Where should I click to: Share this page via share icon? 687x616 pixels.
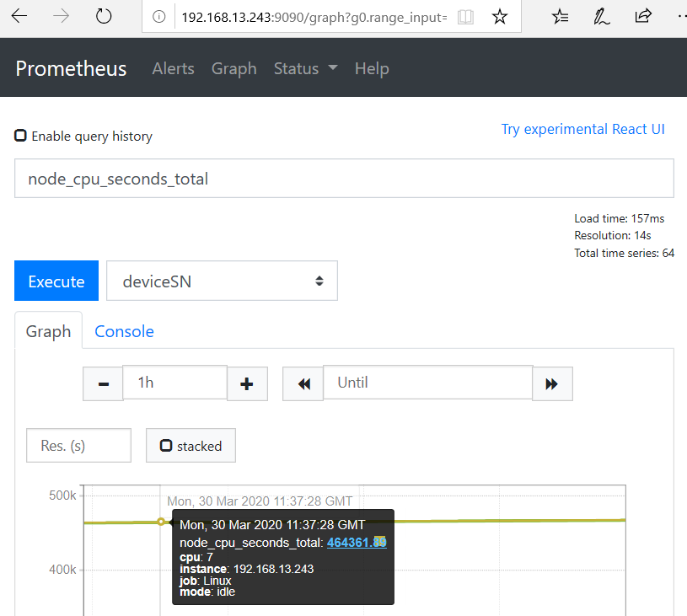point(643,16)
